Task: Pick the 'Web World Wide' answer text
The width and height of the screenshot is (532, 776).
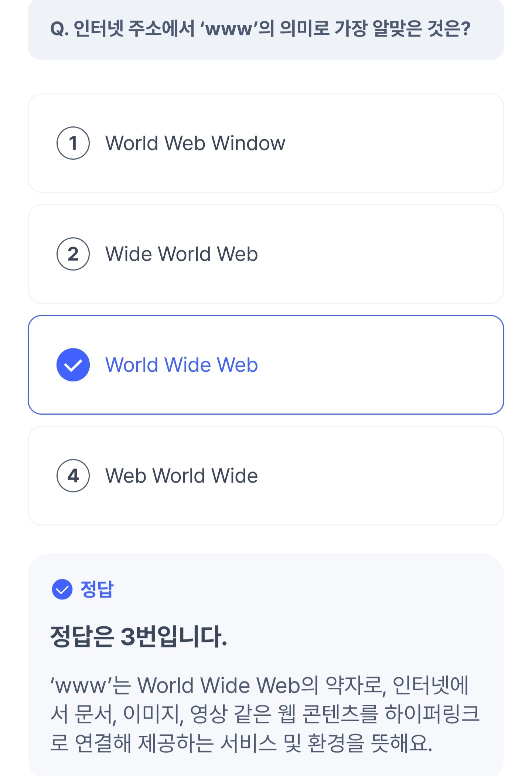Action: coord(181,476)
